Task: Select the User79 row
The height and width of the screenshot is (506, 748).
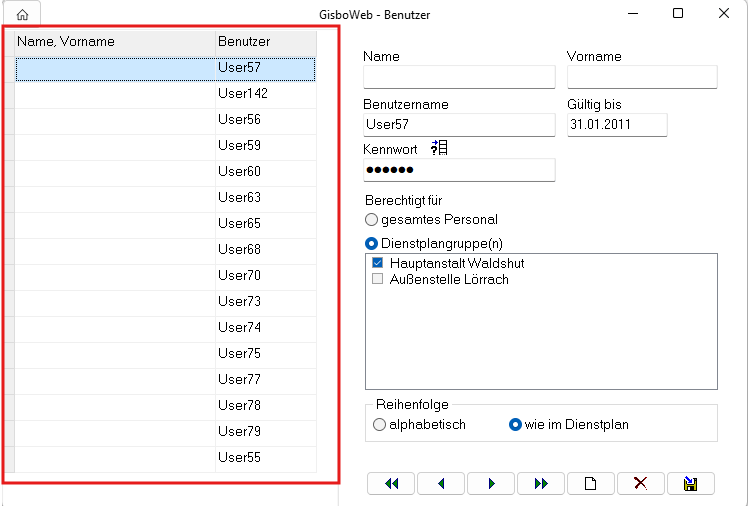Action: (166, 433)
